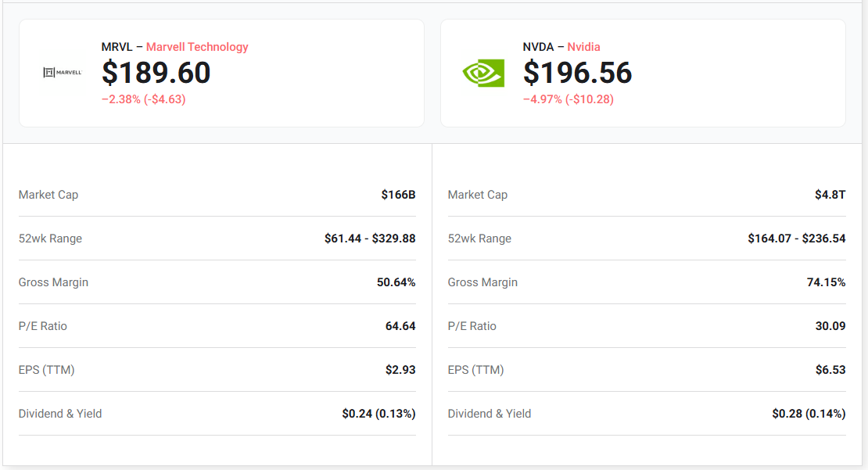
Task: Click Marvell's 50.64% gross margin
Action: 396,282
